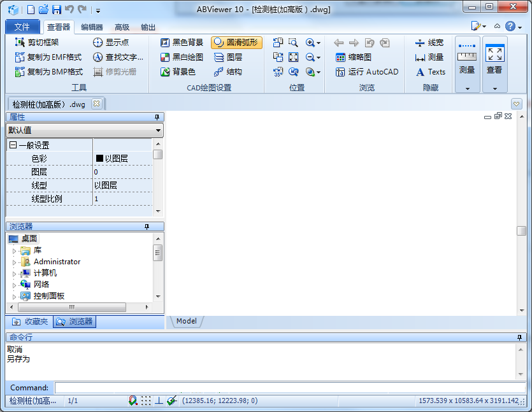Click 运行 AutoCAD button
The height and width of the screenshot is (412, 532).
pyautogui.click(x=367, y=71)
